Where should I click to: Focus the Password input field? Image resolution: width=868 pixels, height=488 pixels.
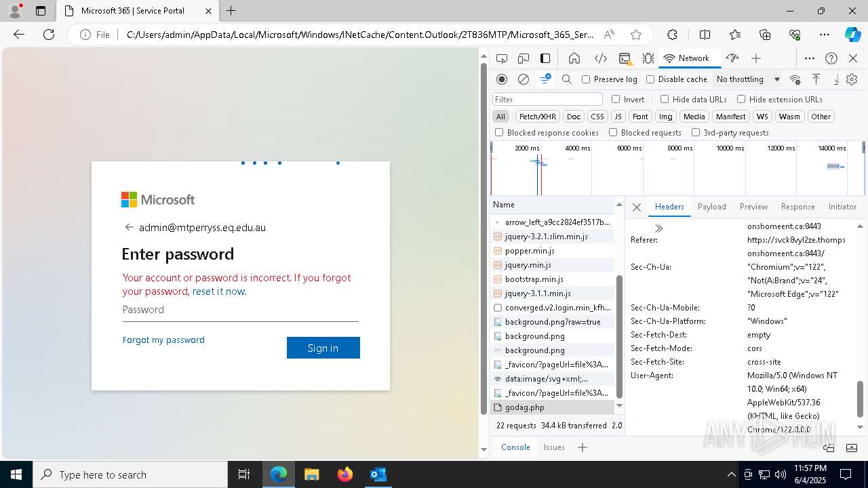pos(240,310)
